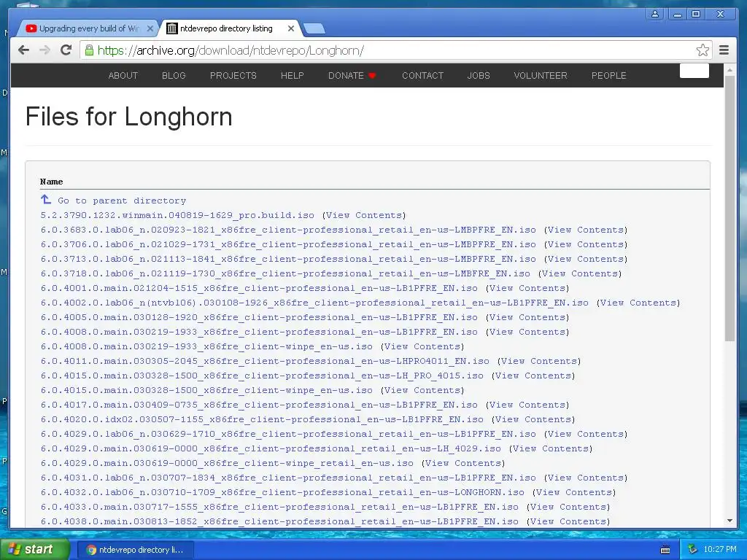This screenshot has width=747, height=560.
Task: Go to the VOLUNTEER page
Action: 541,75
